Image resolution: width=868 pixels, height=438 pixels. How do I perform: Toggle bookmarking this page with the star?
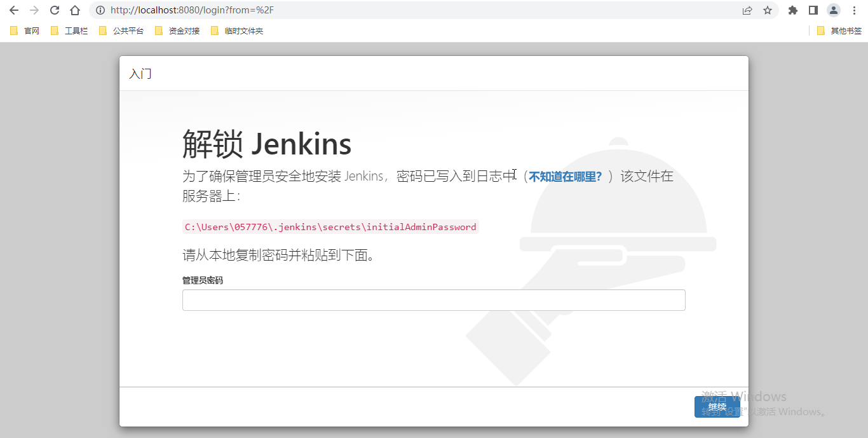(x=768, y=10)
